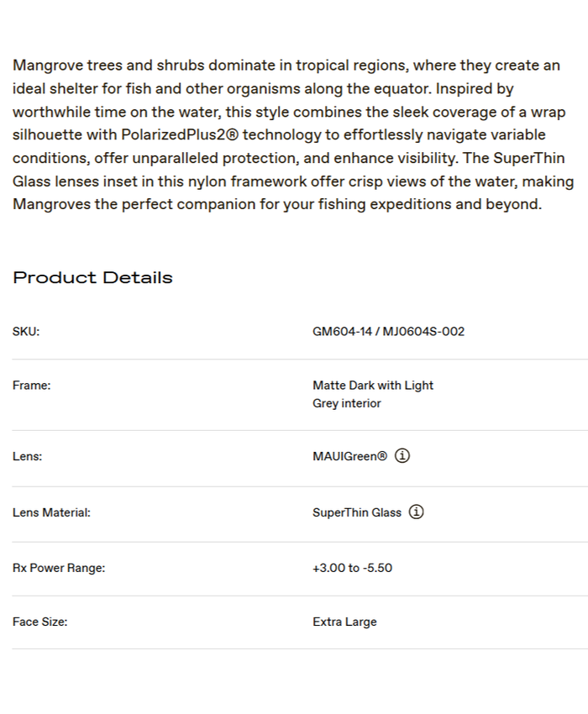Screen dimensions: 588x714
Task: Click the Product Details heading
Action: click(92, 278)
